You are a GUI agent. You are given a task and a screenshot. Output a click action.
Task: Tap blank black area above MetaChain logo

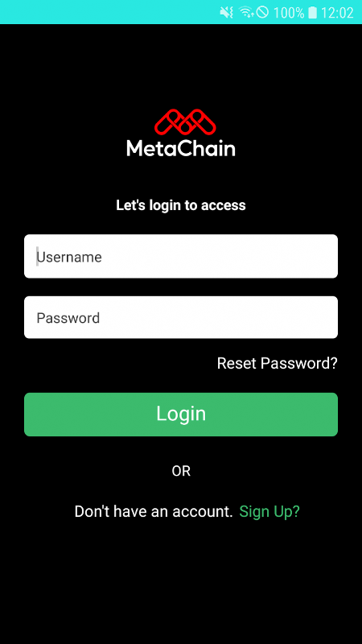click(x=181, y=66)
